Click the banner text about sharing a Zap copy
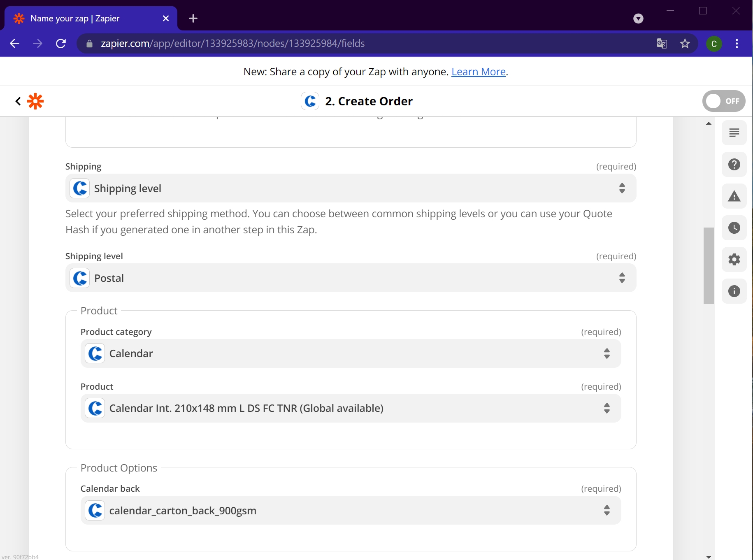 [x=346, y=72]
